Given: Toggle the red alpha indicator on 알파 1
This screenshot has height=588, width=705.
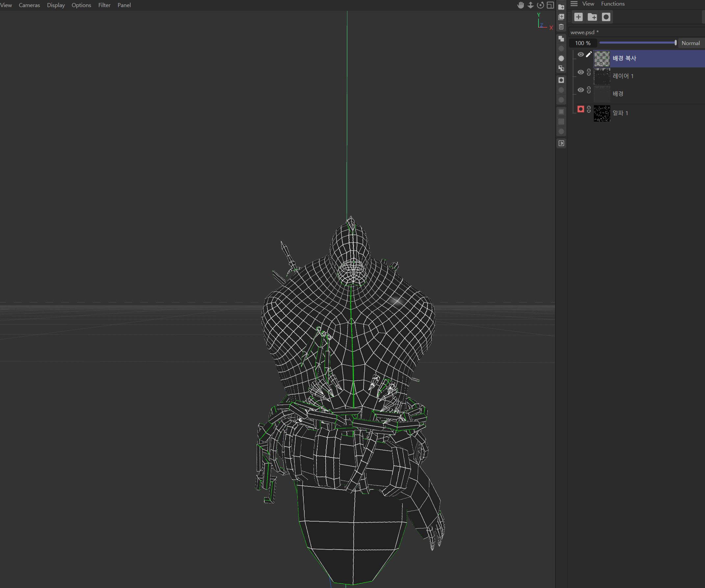Looking at the screenshot, I should click(581, 109).
